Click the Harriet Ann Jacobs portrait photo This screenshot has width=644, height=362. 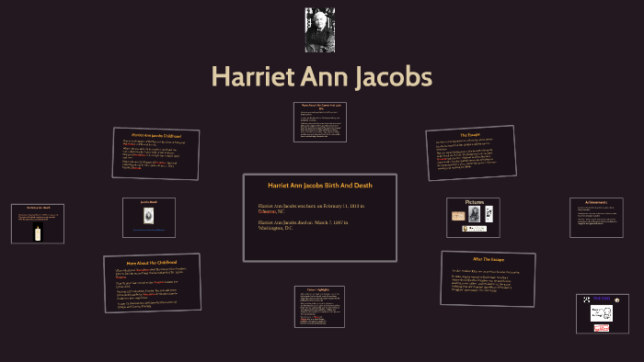click(x=320, y=30)
